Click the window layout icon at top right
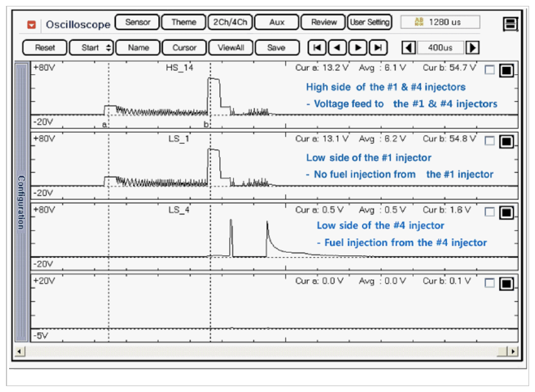 tap(511, 24)
